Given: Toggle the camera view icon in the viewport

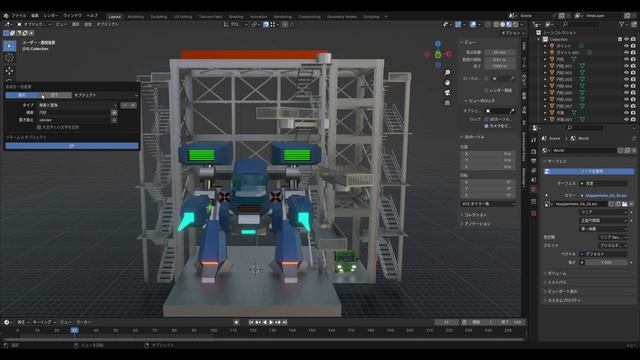Looking at the screenshot, I should click(x=447, y=93).
